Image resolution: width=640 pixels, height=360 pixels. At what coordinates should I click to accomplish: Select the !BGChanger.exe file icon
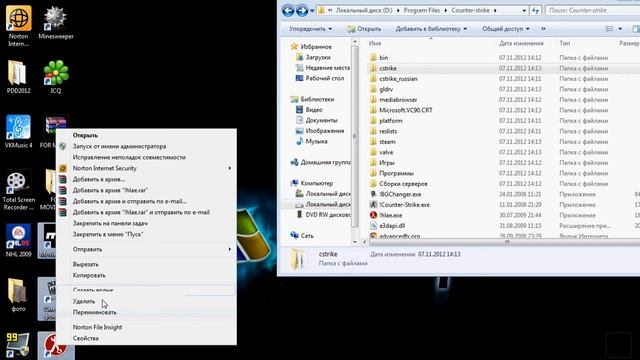click(373, 194)
